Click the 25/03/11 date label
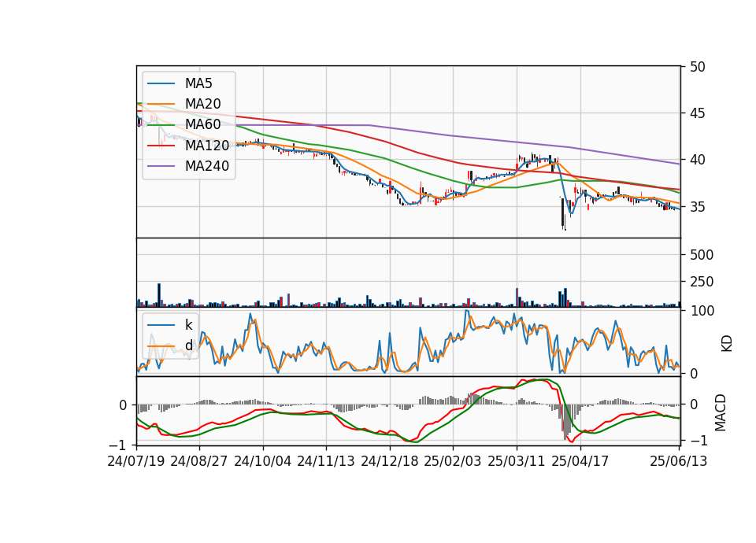The image size is (756, 543). click(x=517, y=461)
